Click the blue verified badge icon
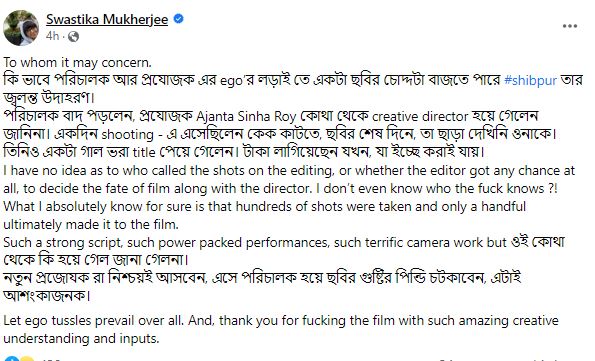Image resolution: width=595 pixels, height=361 pixels. point(178,19)
